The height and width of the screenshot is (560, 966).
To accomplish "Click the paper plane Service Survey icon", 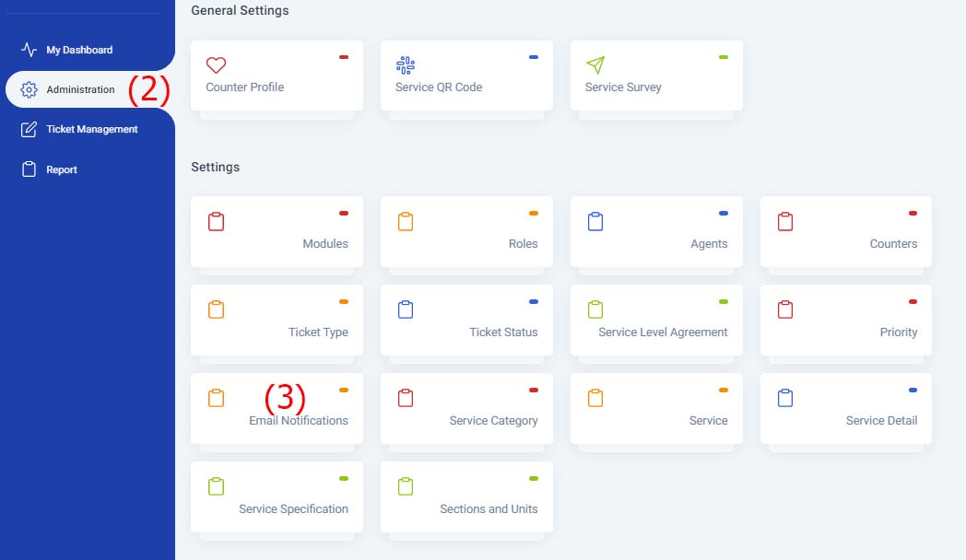I will pos(595,64).
